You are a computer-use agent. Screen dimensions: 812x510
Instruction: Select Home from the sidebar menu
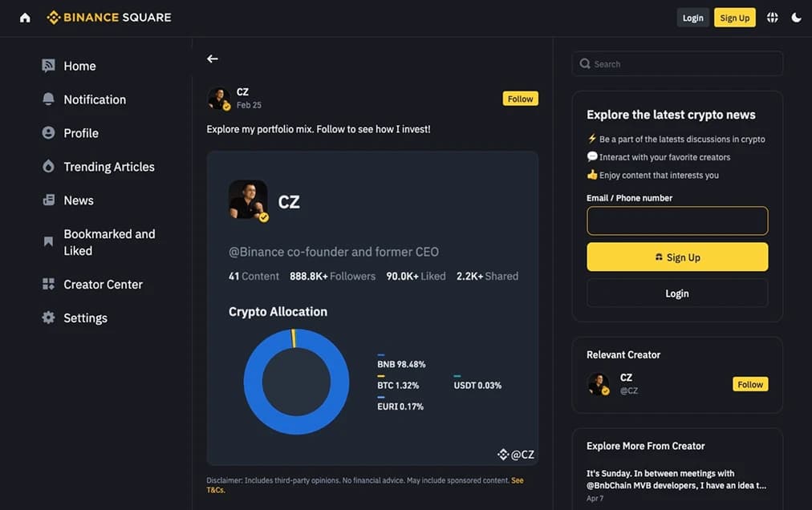pyautogui.click(x=79, y=66)
